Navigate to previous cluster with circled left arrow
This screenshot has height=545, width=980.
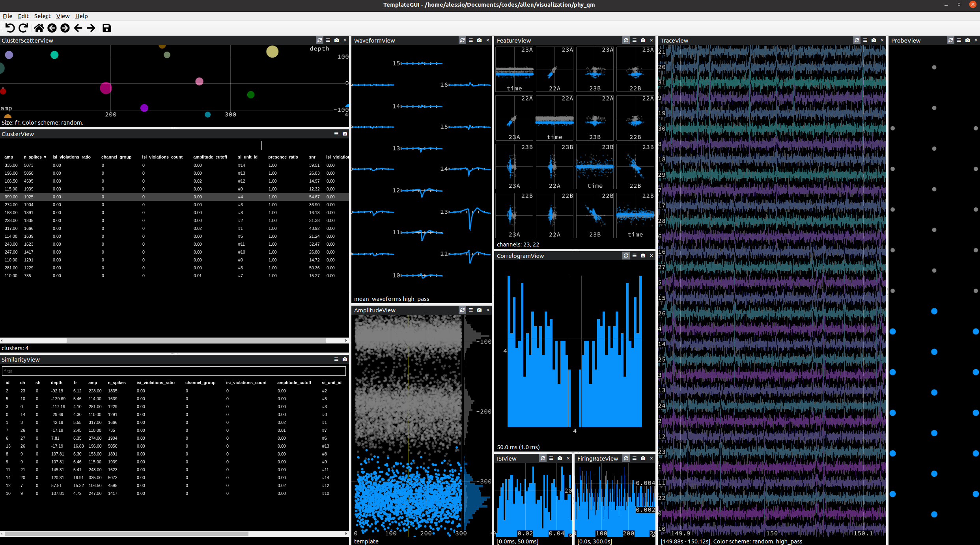[x=52, y=28]
